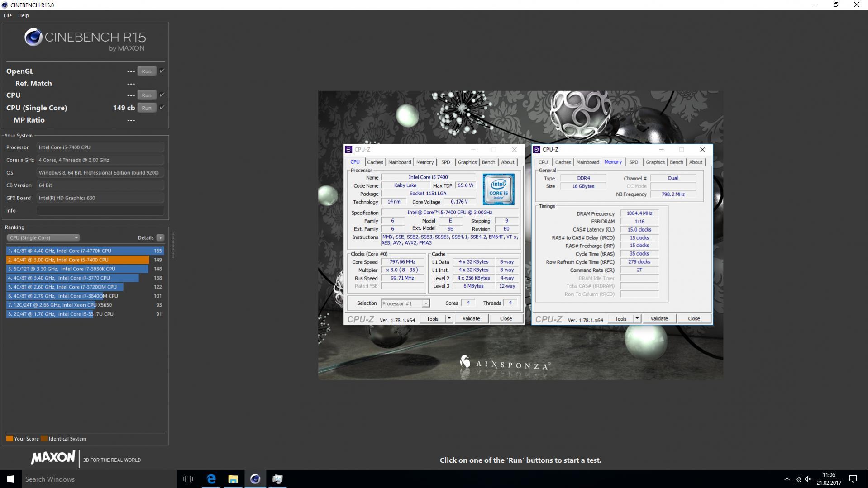Select the Intel Core i7-4770K ranking entry

tap(85, 251)
